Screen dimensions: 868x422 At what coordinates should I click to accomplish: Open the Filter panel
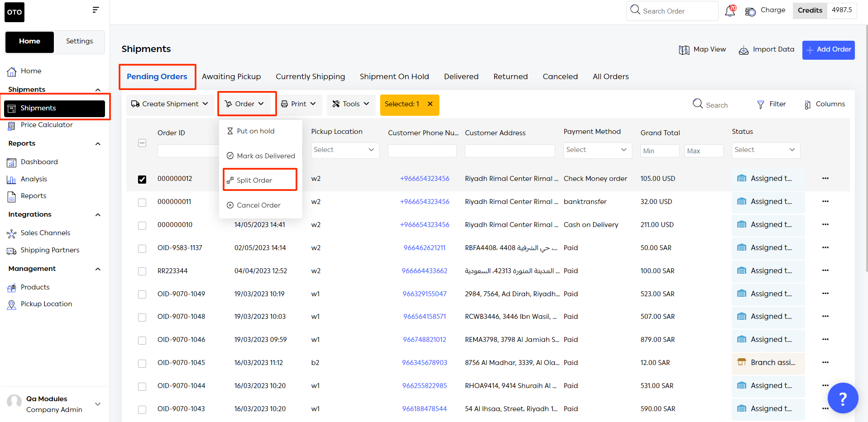point(772,104)
